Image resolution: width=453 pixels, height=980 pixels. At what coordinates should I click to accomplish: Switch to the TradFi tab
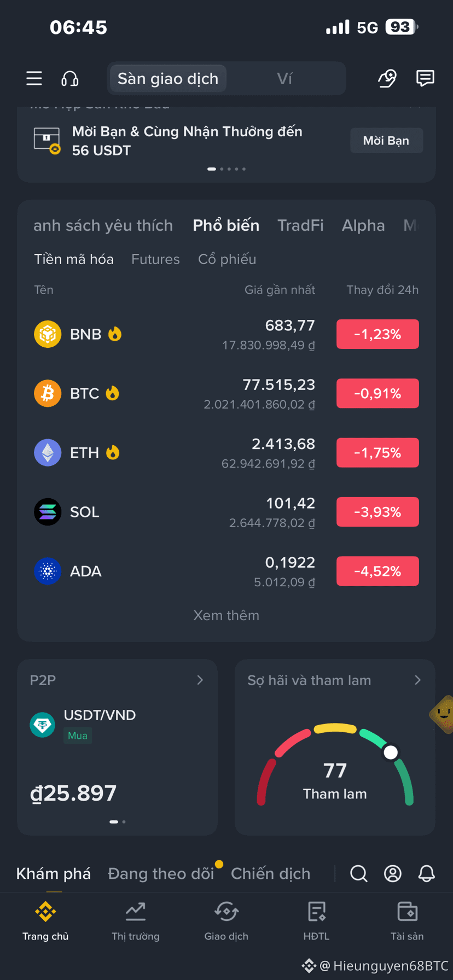click(300, 225)
